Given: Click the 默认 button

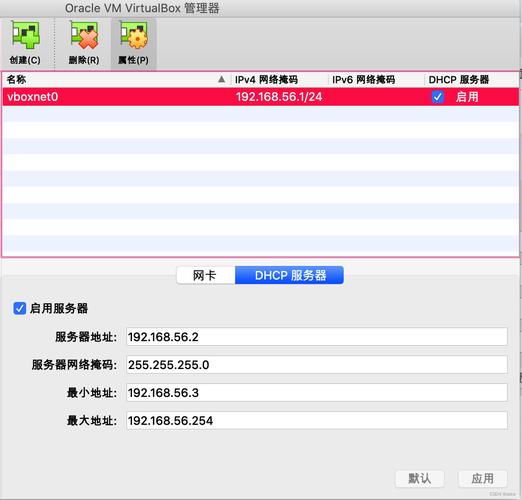Looking at the screenshot, I should point(420,478).
